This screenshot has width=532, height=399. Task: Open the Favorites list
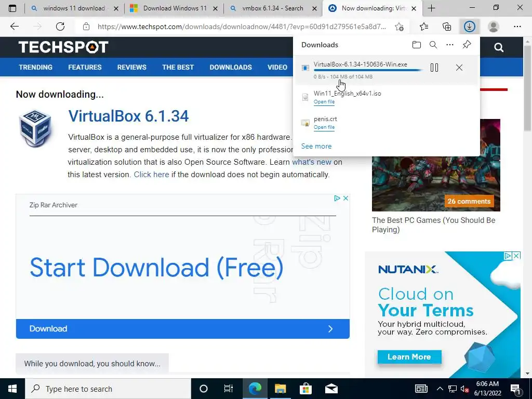(424, 26)
